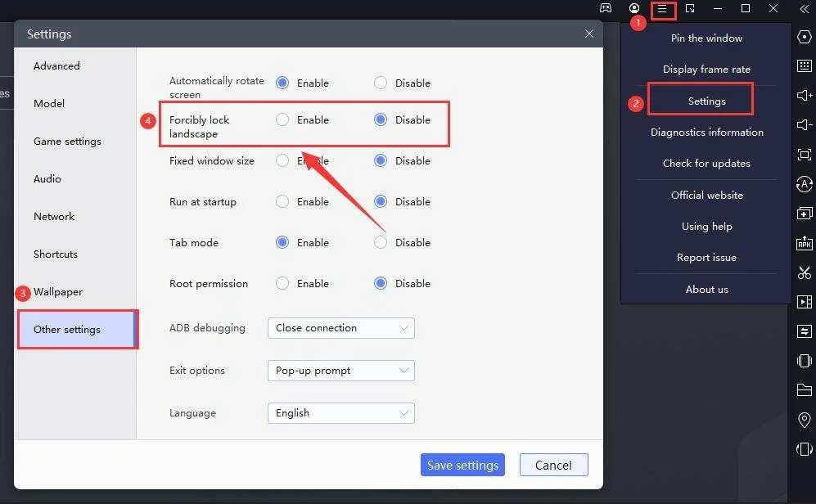This screenshot has height=504, width=816.
Task: Disable automatically rotate screen
Action: point(381,83)
